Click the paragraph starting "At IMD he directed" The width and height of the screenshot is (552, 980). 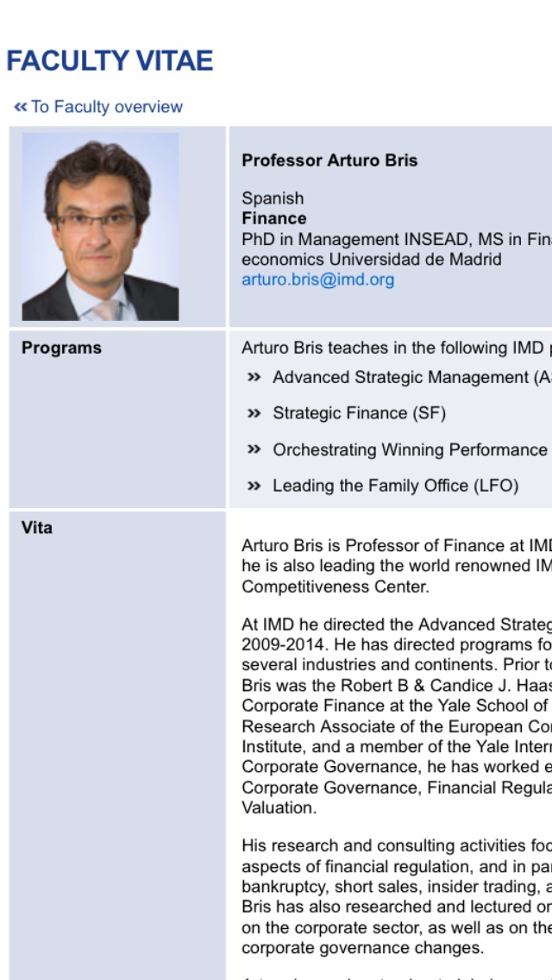coord(397,716)
